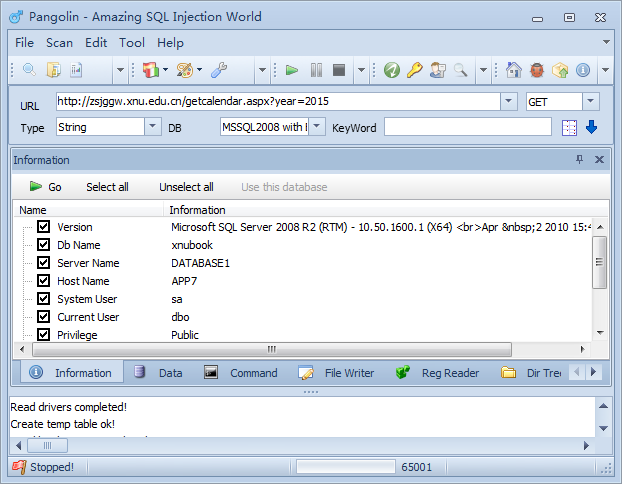Click the red flag status icon
Image resolution: width=622 pixels, height=484 pixels.
pyautogui.click(x=19, y=467)
